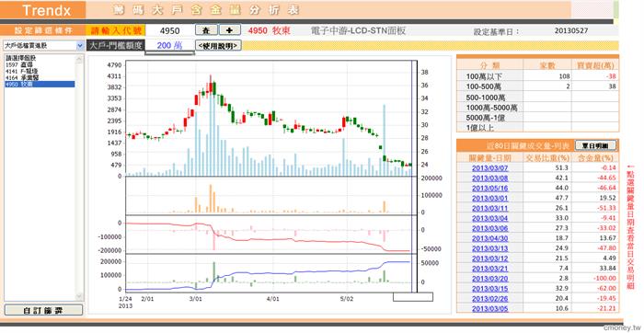Select 1597 直得 in stock list
Viewport: 644px width, 333px height.
coord(40,65)
